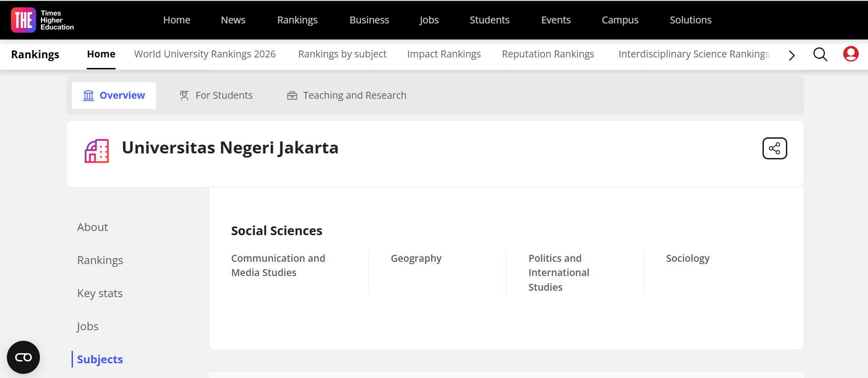Select Rankings by subject in subnav
868x378 pixels.
342,54
